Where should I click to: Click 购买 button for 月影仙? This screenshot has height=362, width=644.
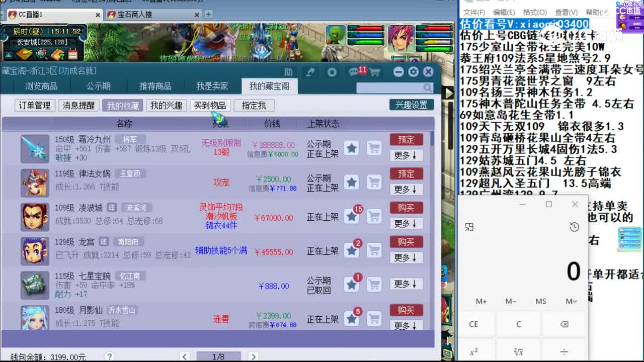pyautogui.click(x=406, y=310)
